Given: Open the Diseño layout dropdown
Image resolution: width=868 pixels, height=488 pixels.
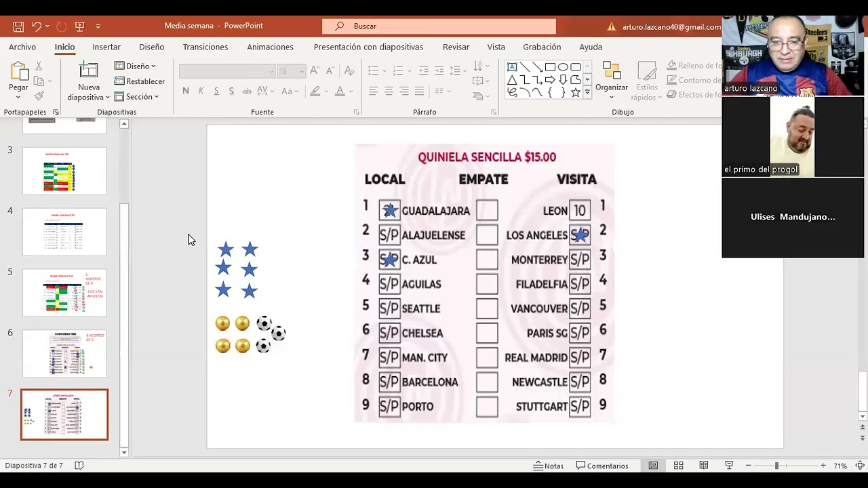Looking at the screenshot, I should click(135, 66).
